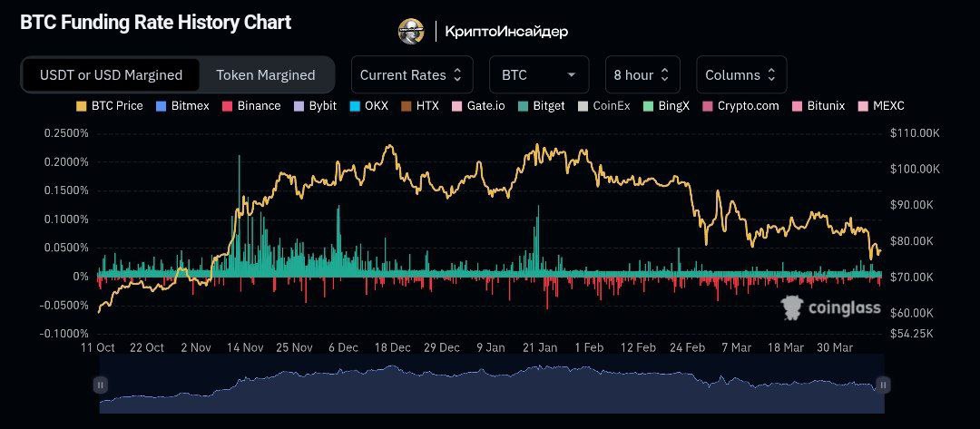980x429 pixels.
Task: Toggle the BTC Price legend series
Action: click(x=110, y=105)
